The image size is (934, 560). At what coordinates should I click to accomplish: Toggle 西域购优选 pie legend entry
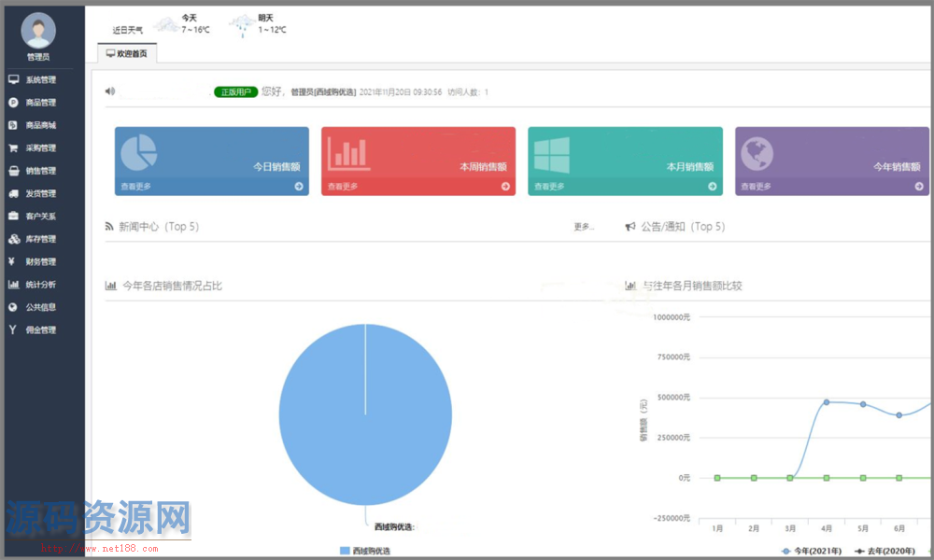365,551
